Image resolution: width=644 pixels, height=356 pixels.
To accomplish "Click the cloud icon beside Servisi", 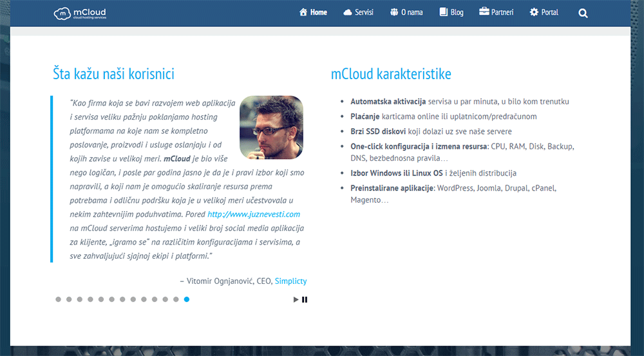I will pyautogui.click(x=348, y=12).
